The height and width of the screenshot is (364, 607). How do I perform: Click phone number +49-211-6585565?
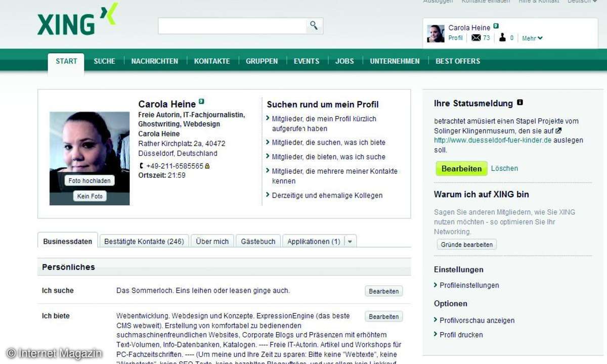[175, 166]
